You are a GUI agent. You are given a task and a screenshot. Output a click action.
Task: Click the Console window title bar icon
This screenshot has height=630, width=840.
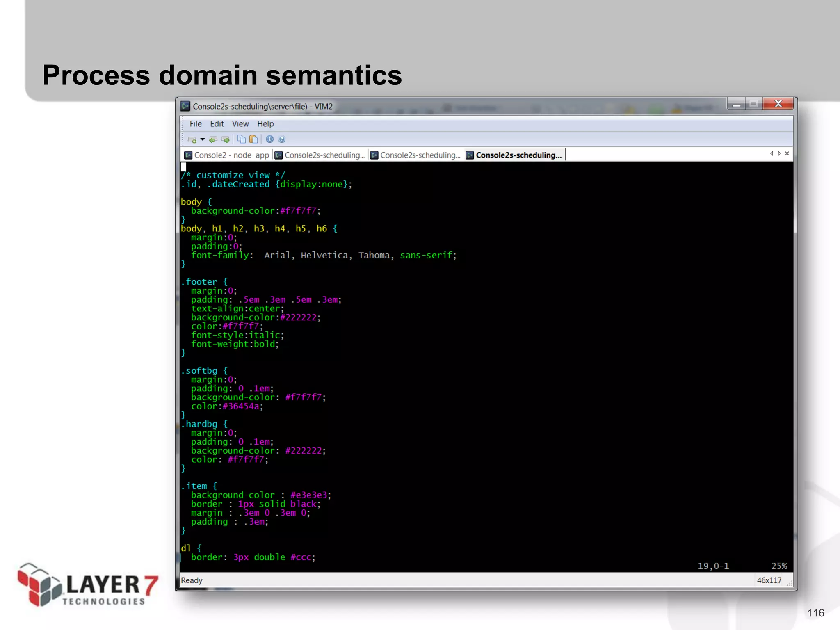tap(185, 106)
